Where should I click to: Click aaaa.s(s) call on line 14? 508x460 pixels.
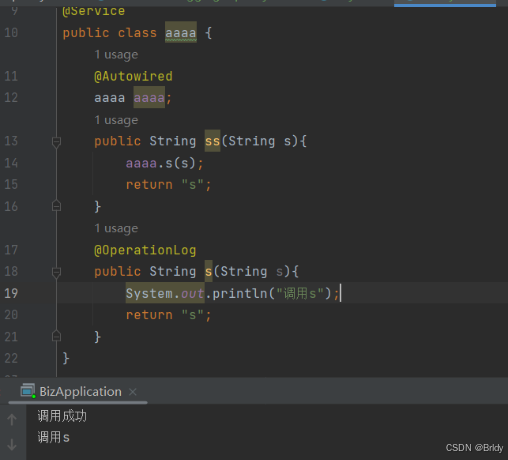click(x=160, y=163)
